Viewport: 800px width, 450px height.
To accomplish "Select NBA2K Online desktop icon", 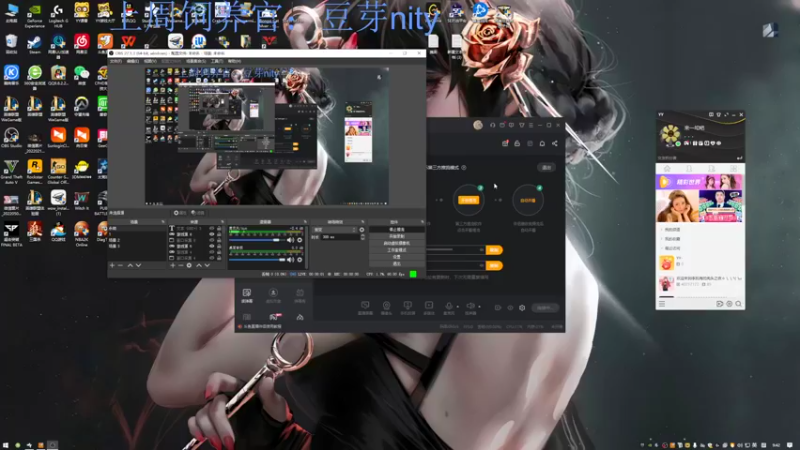I will point(81,233).
